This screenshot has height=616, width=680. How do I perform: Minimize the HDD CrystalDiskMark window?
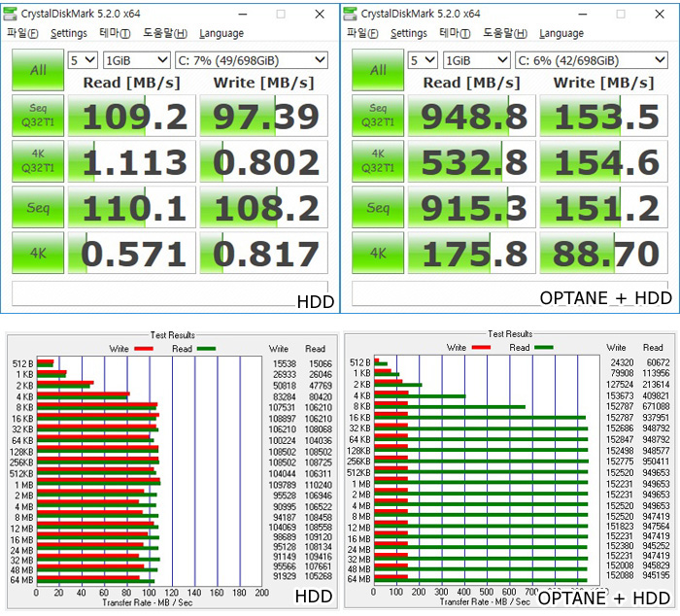(x=243, y=15)
